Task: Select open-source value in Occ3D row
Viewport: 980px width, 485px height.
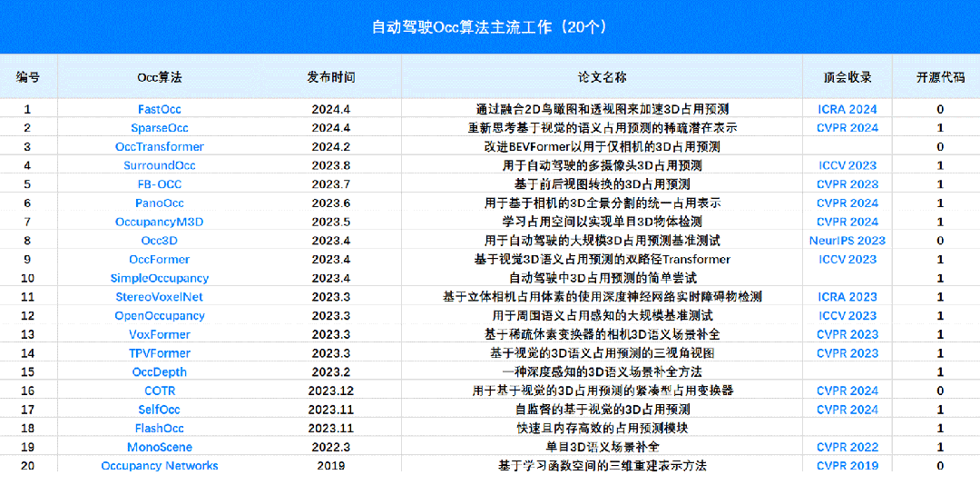Action: 940,241
